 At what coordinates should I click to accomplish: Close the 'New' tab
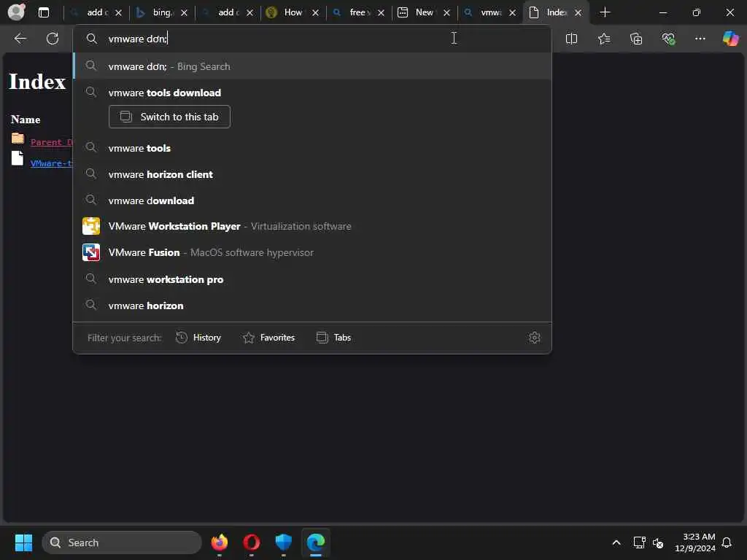(x=446, y=13)
